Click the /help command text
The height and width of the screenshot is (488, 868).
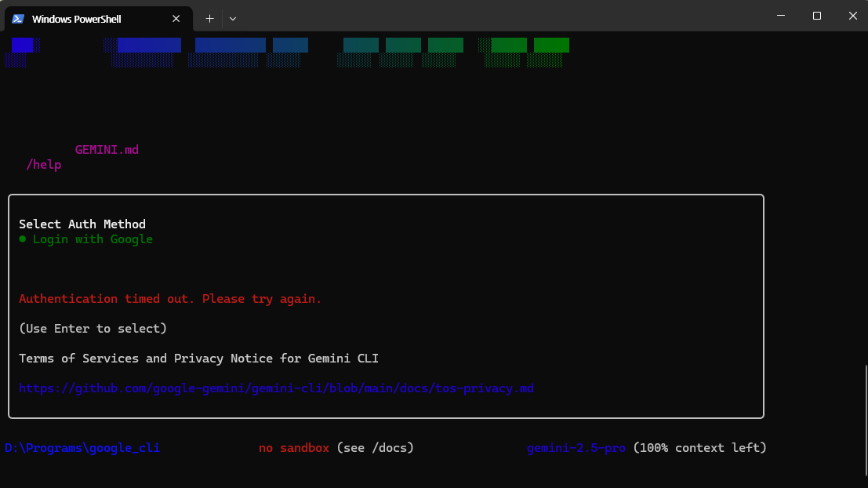pos(44,165)
